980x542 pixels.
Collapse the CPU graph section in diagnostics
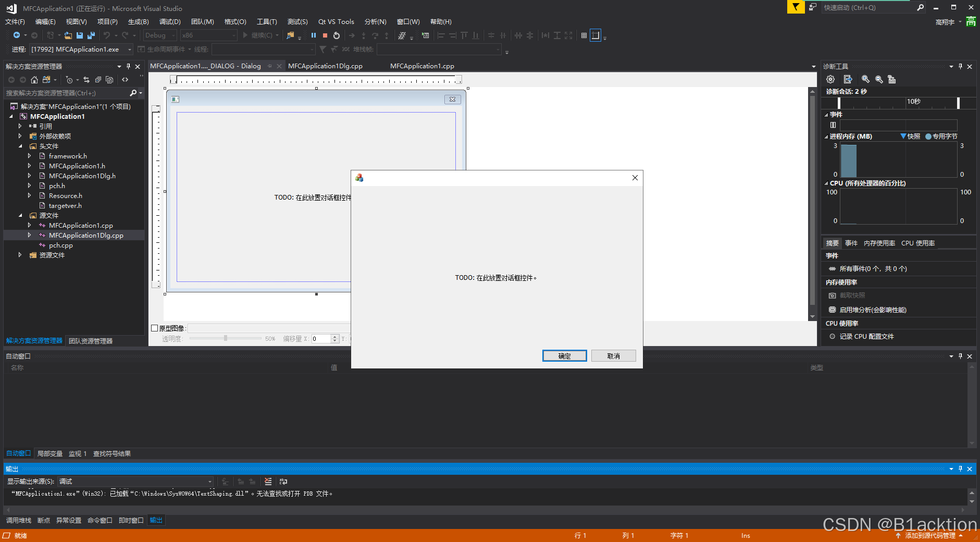[x=826, y=183]
